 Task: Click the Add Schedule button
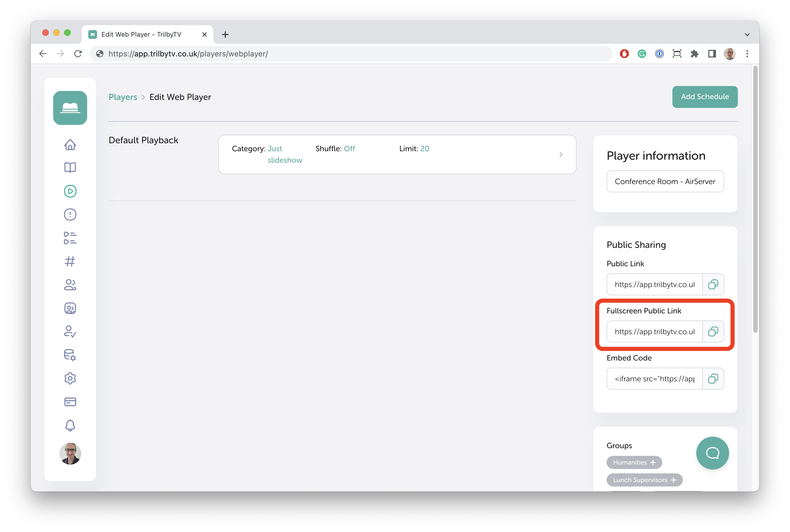(x=704, y=97)
